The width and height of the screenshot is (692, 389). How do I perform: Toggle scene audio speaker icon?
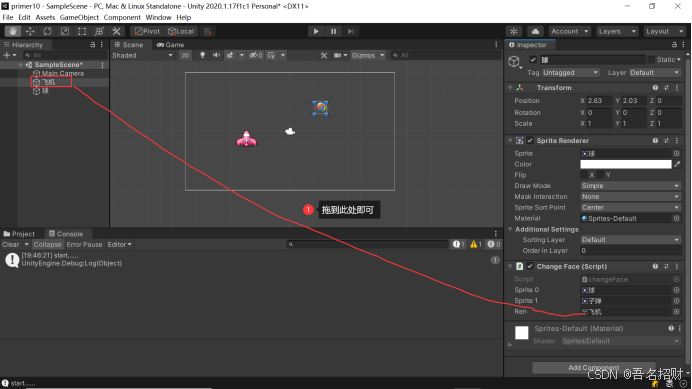(x=216, y=55)
